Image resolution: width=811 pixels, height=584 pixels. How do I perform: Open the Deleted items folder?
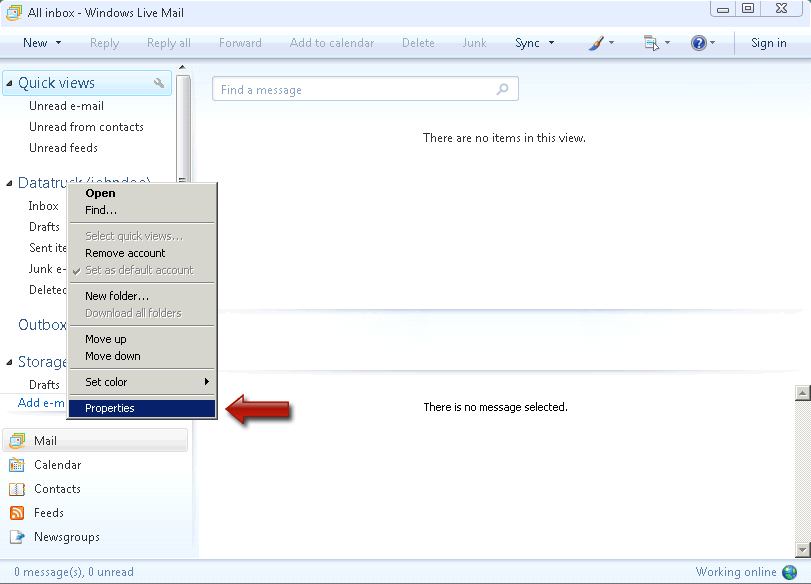pos(48,290)
